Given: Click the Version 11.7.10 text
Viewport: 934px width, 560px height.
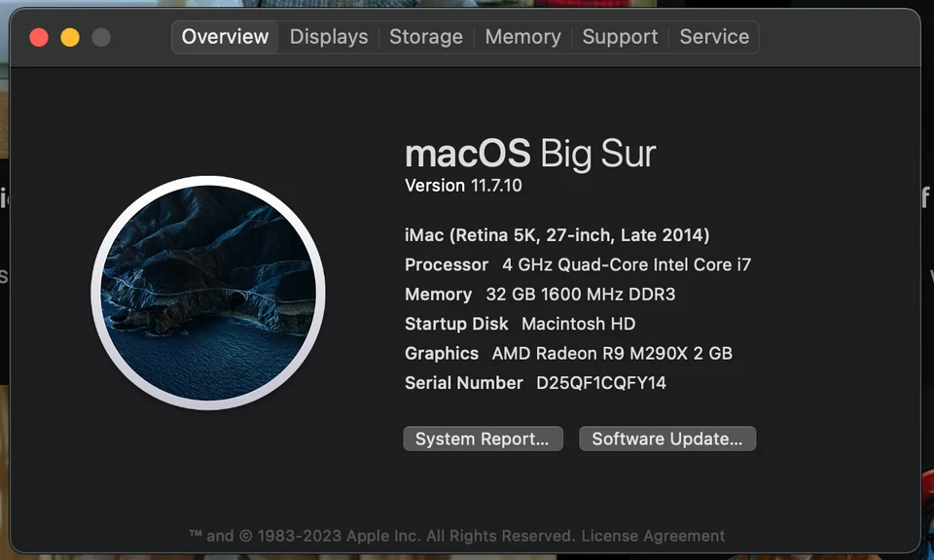Looking at the screenshot, I should [x=463, y=186].
